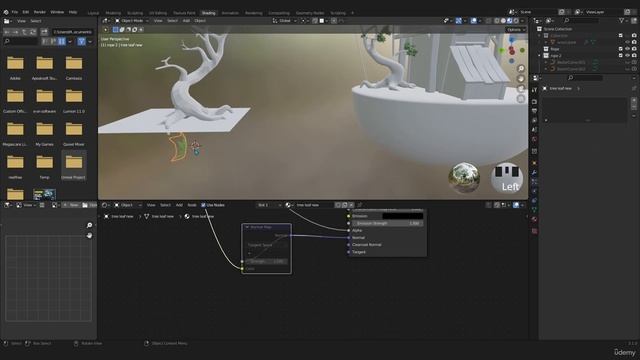Switch viewport to rendered shading

pyautogui.click(x=516, y=20)
